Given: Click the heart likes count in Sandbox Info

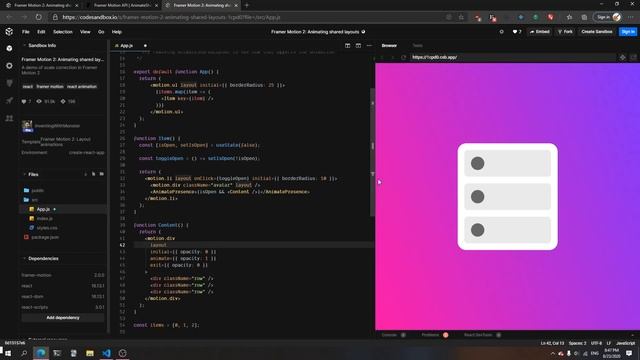Looking at the screenshot, I should [x=26, y=101].
